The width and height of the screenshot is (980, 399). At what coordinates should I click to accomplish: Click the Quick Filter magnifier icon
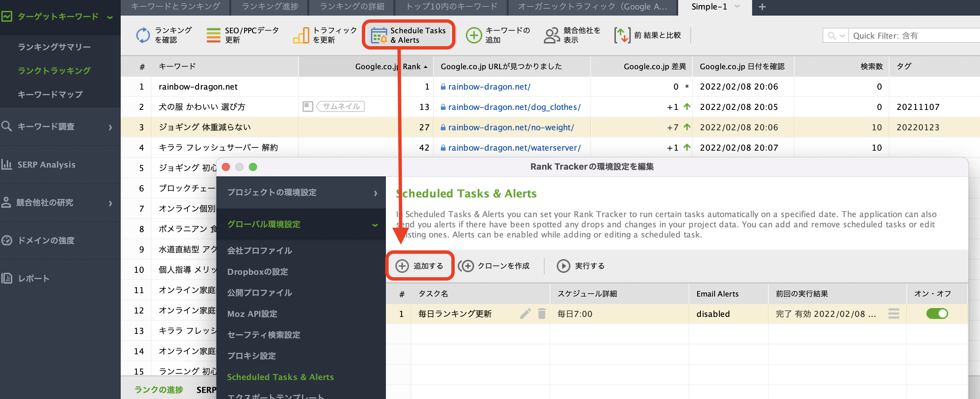tap(831, 36)
